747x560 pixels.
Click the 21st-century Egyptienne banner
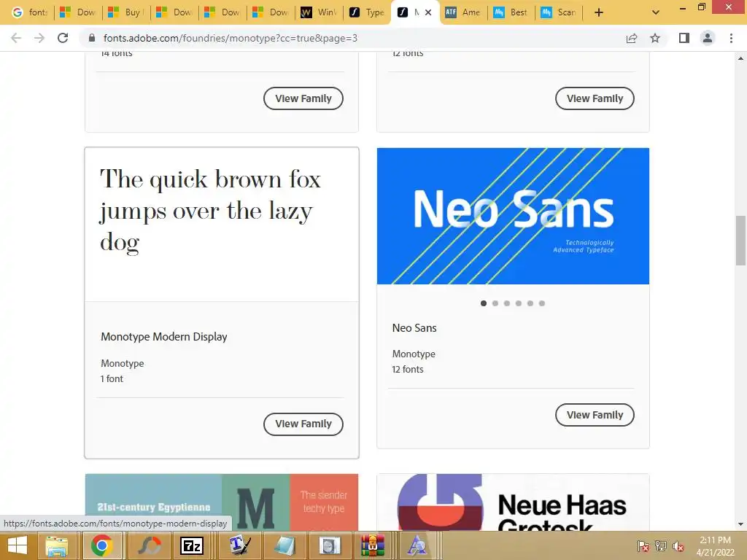[x=222, y=502]
